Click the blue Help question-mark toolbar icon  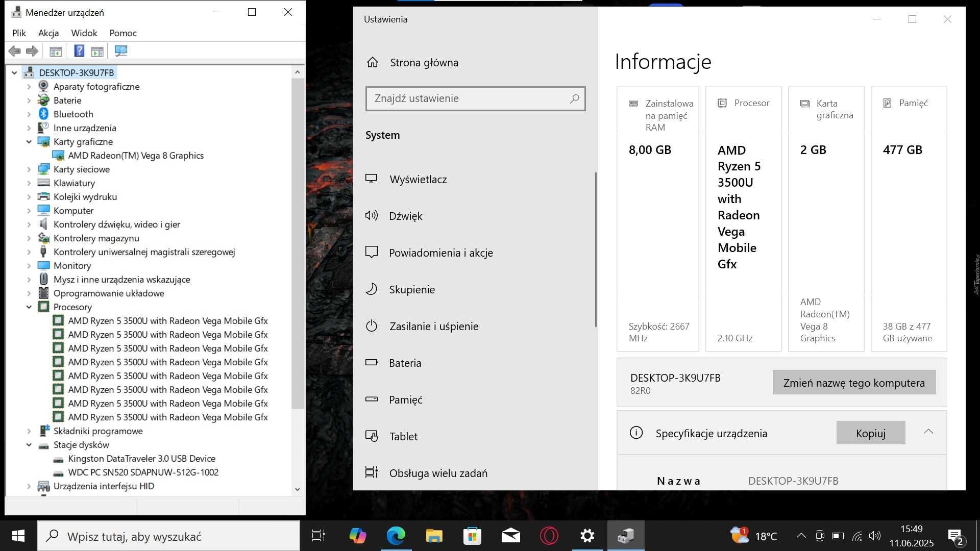(79, 51)
